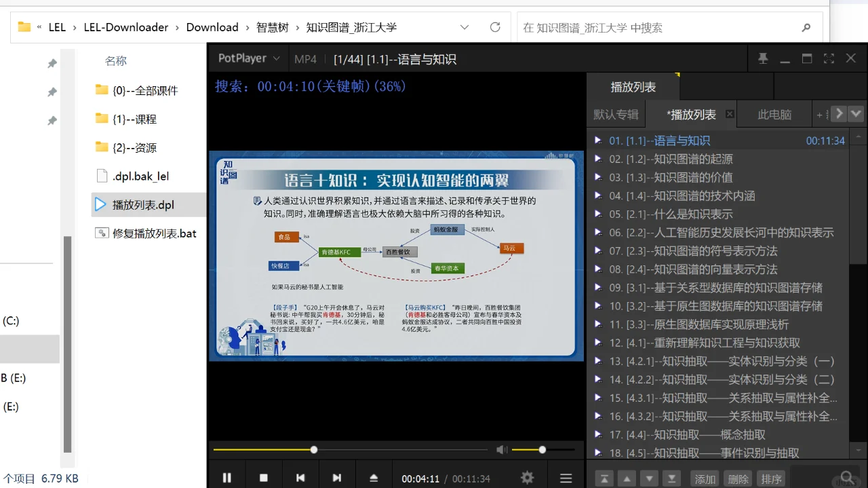The image size is (868, 488).
Task: Go to Download breadcrumb in address bar
Action: [212, 27]
